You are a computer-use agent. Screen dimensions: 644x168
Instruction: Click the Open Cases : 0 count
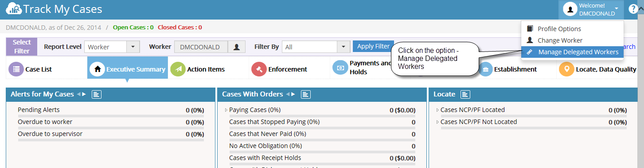pos(133,27)
